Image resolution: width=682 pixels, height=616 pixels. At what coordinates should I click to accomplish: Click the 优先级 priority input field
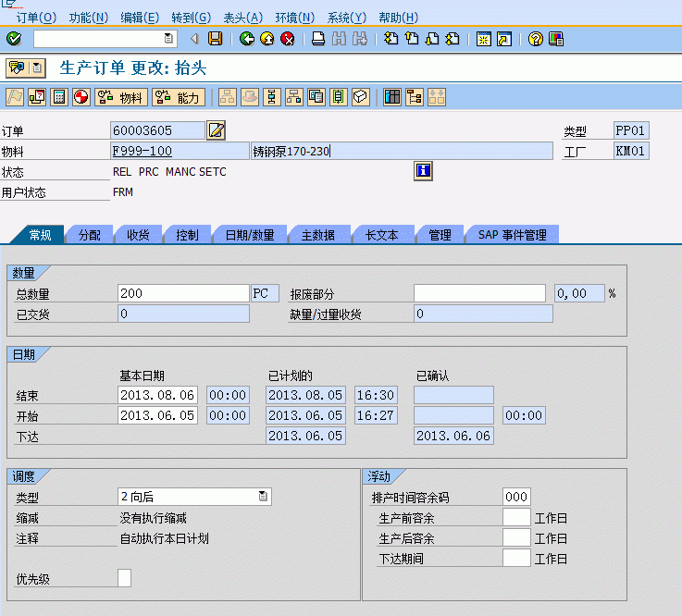coord(124,578)
